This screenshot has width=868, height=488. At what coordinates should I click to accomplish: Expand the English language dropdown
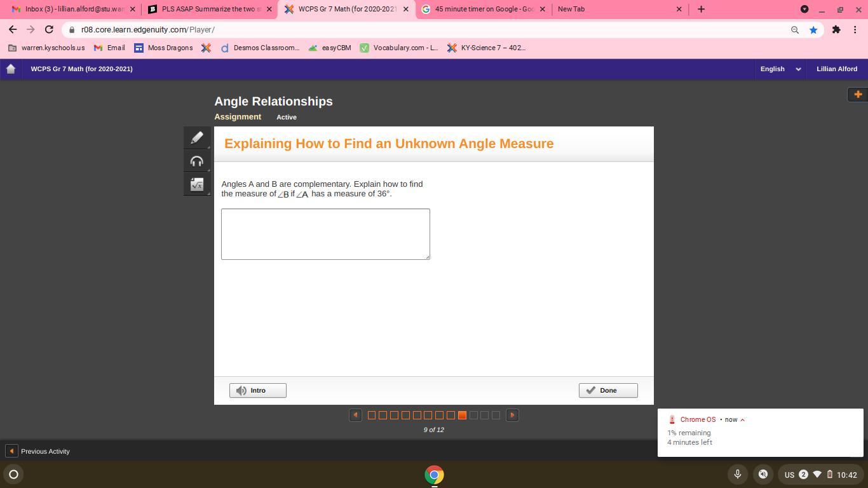tap(780, 69)
